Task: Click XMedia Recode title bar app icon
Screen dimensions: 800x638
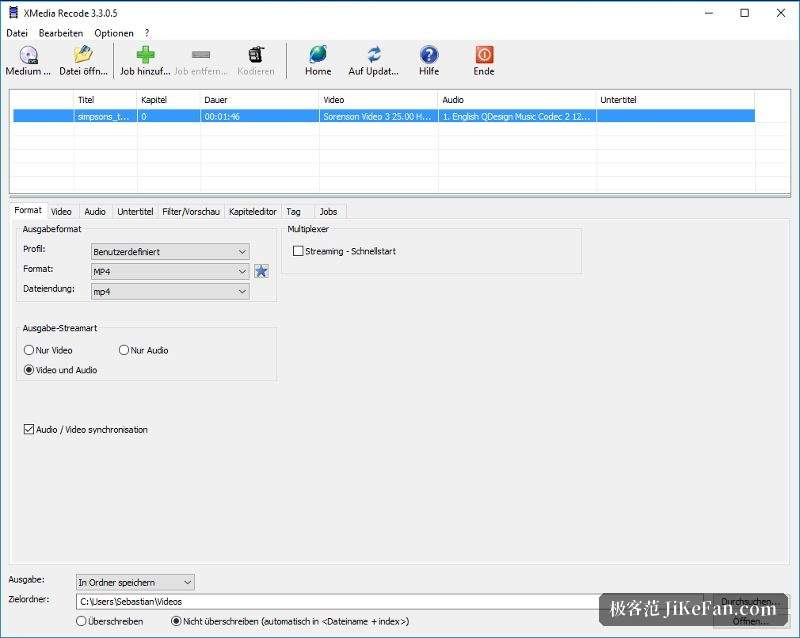Action: coord(13,13)
